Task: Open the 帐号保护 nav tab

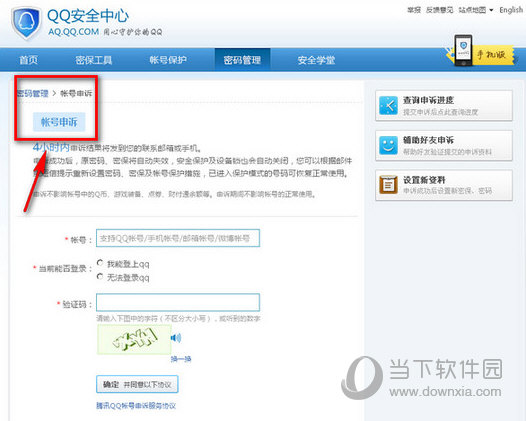Action: pos(168,60)
